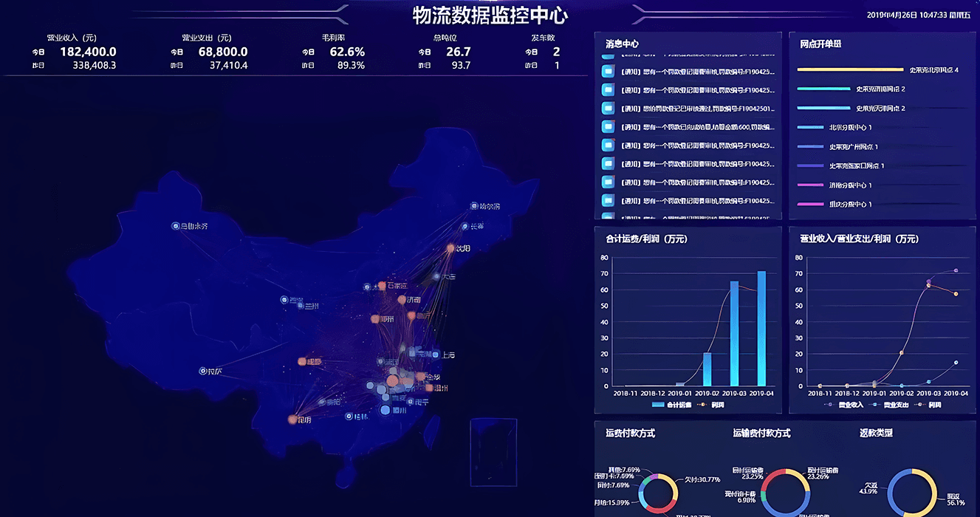The image size is (980, 517).
Task: Click the 网点开单量 panel title
Action: tap(820, 44)
